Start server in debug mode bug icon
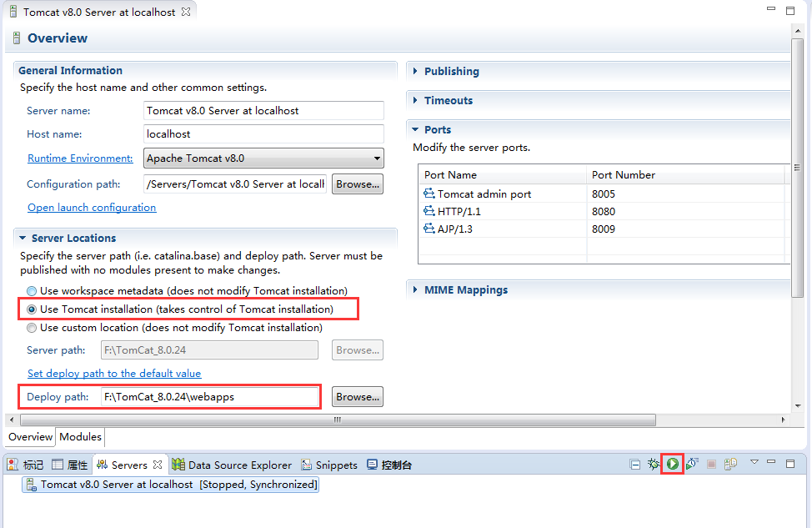This screenshot has width=812, height=528. 654,464
